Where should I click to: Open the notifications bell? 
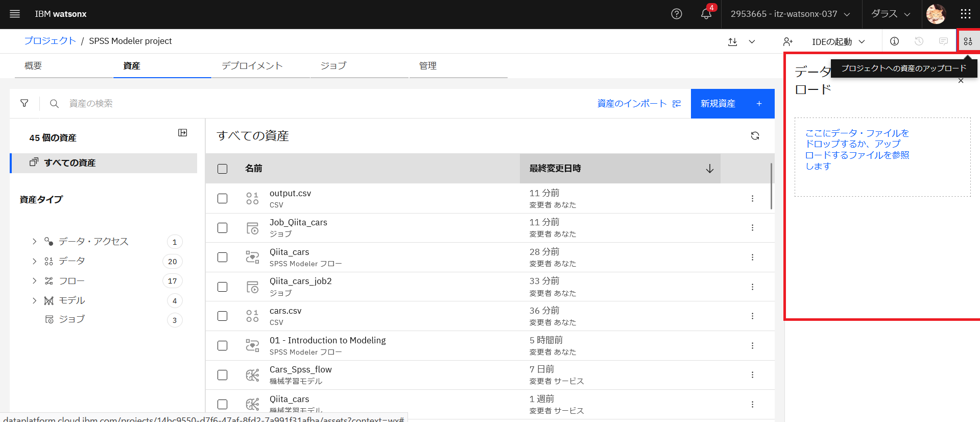point(706,14)
